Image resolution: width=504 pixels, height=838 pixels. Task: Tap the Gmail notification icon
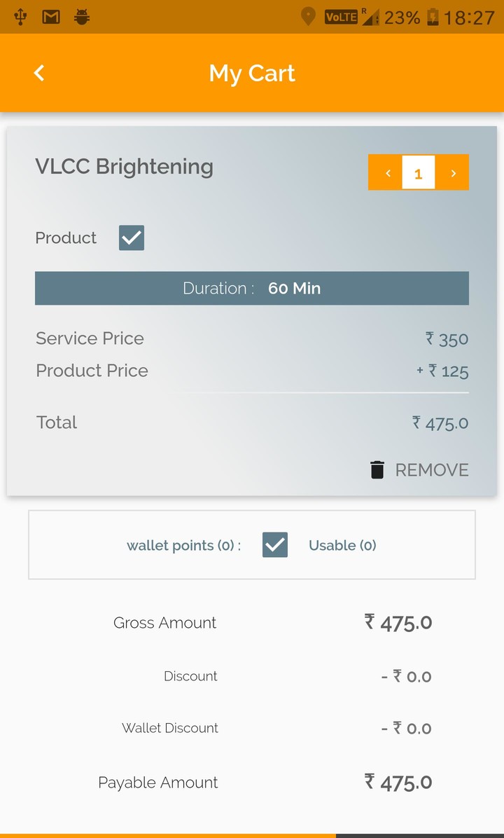[x=51, y=17]
